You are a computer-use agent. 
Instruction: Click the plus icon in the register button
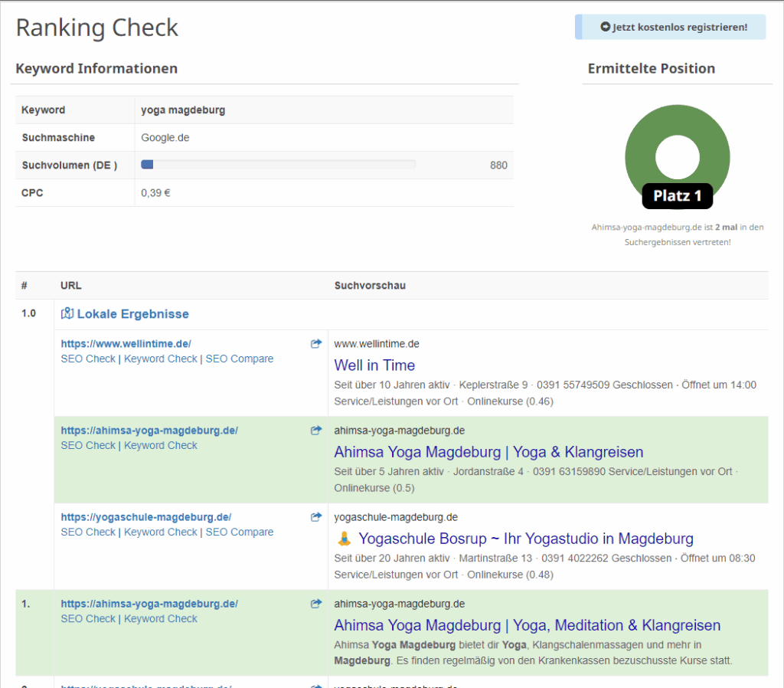click(605, 27)
